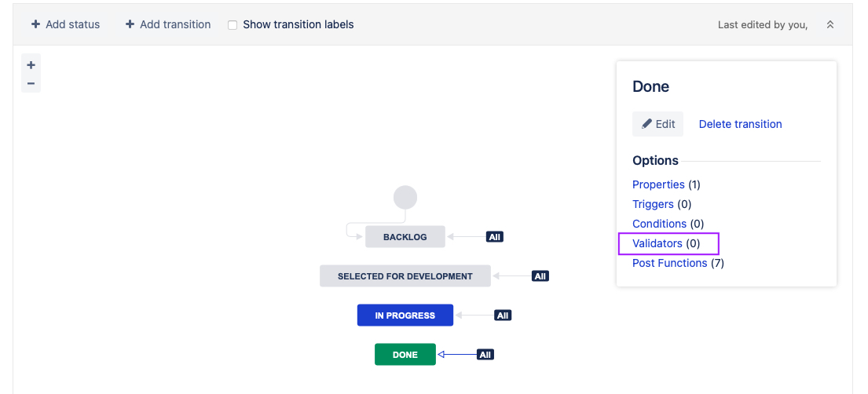Collapse the workflow header with double chevron
868x394 pixels.
(830, 25)
